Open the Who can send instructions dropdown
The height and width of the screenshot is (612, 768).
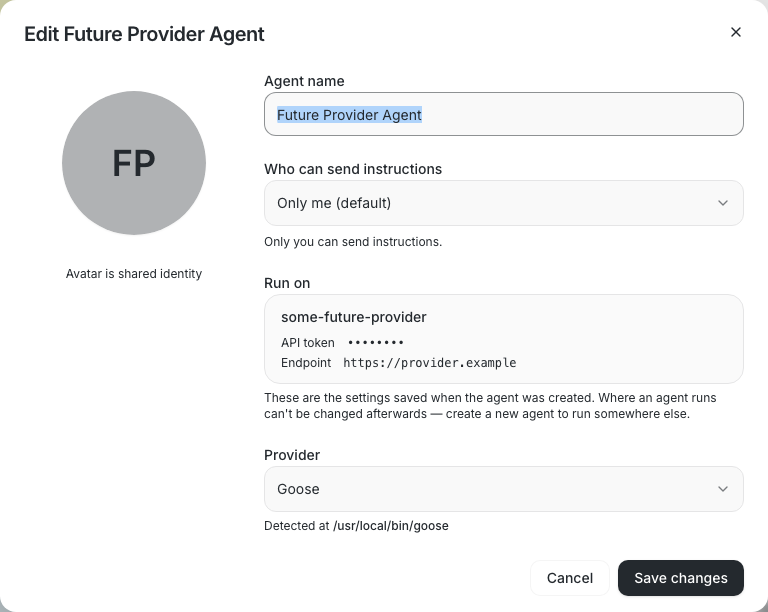pos(504,203)
